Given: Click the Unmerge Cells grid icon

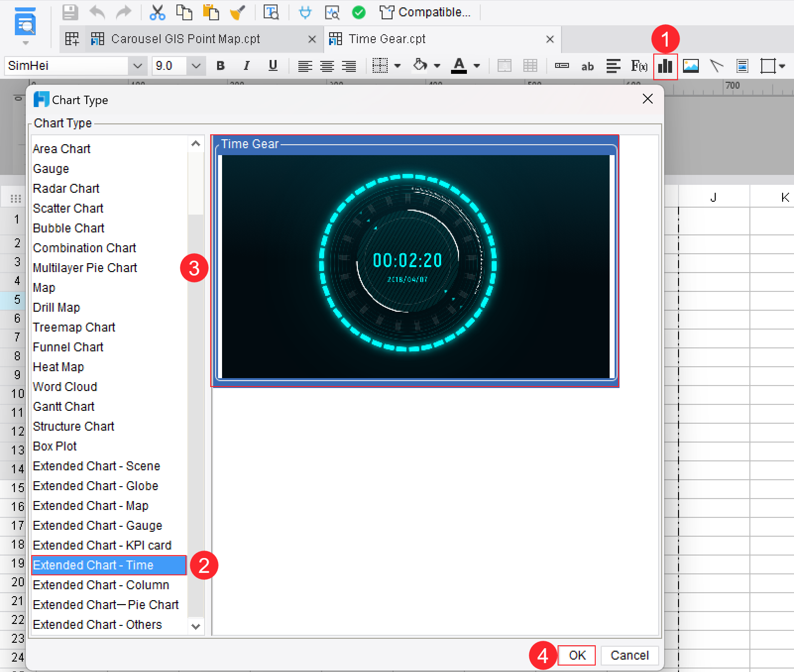Looking at the screenshot, I should click(530, 66).
